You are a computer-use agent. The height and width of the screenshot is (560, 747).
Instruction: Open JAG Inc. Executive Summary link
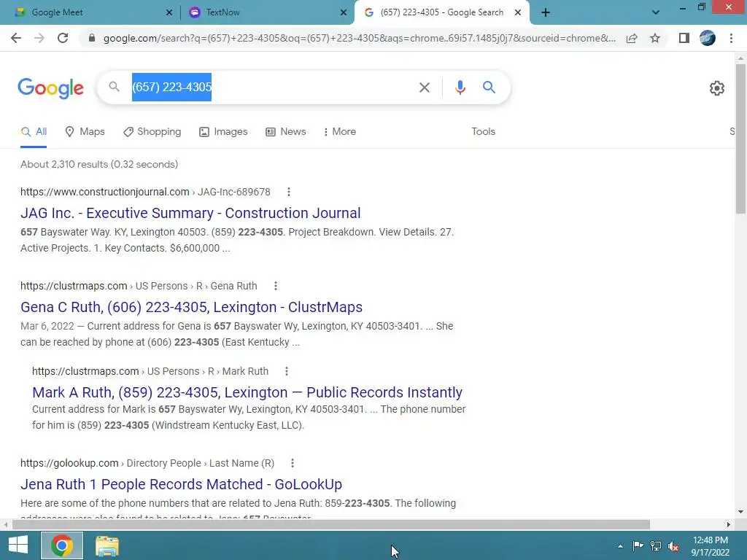(x=190, y=213)
